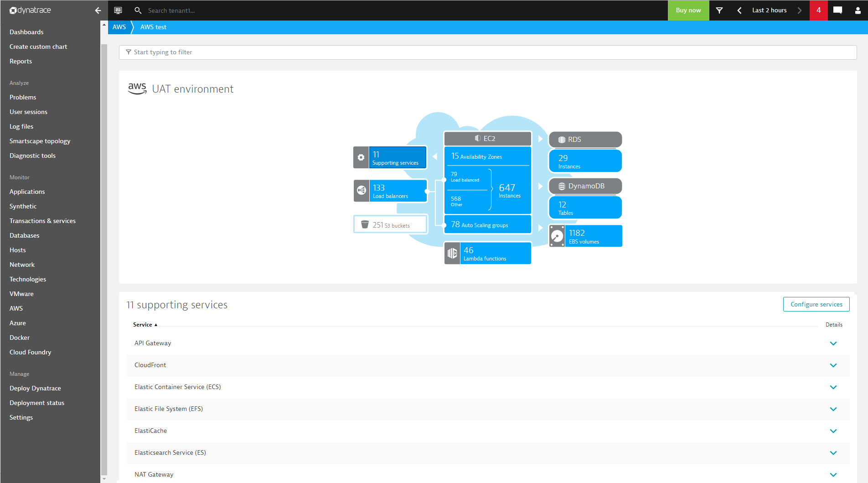868x483 pixels.
Task: Open Dashboards in the sidebar
Action: 26,32
